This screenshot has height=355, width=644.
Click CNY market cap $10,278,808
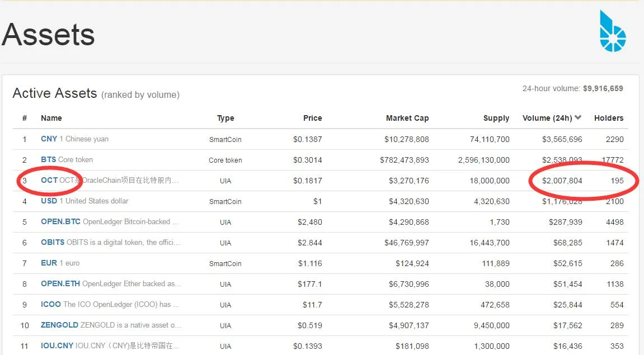(x=407, y=140)
